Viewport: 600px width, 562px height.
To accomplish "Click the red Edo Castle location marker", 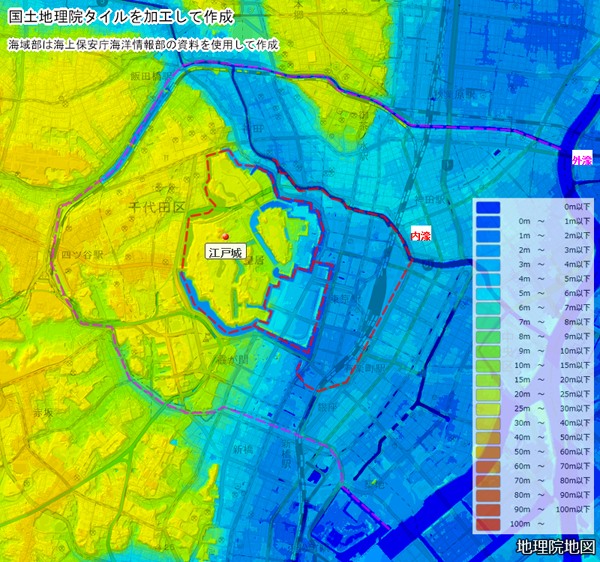I will coord(226,237).
